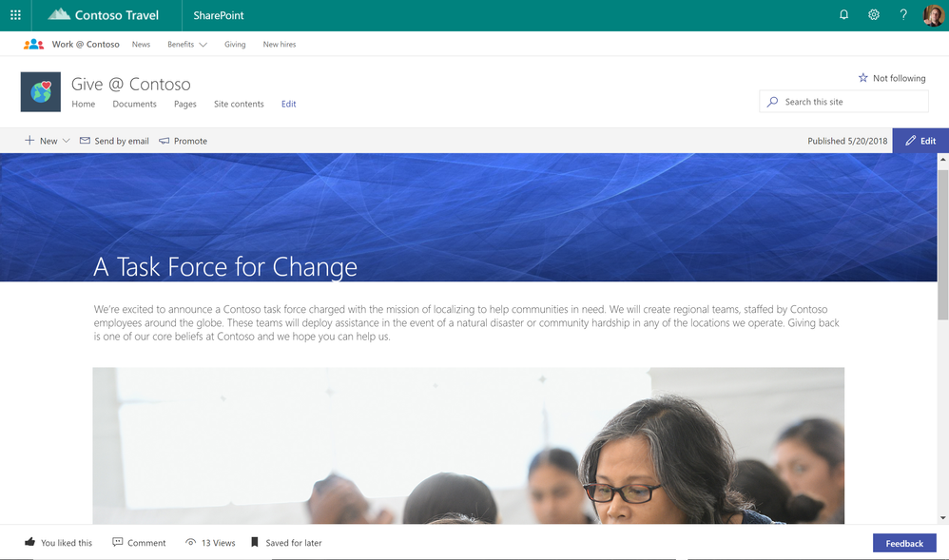Open the app launcher waffle icon
This screenshot has height=560, width=949.
(16, 15)
